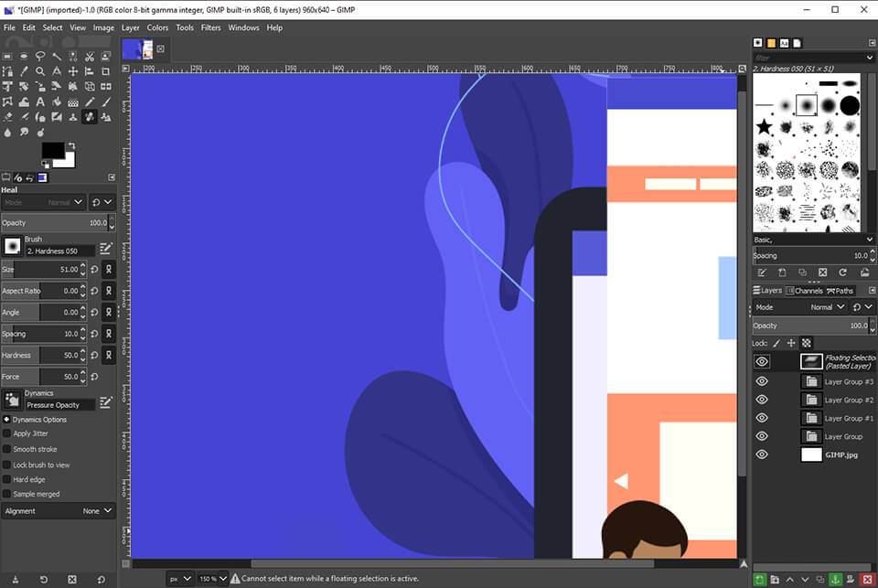Adjust layer Opacity slider

point(814,326)
